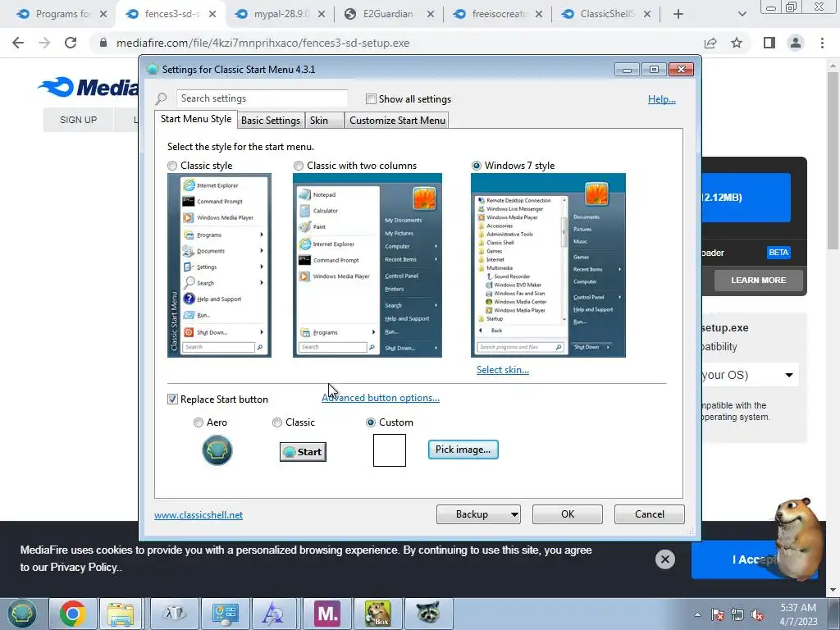The width and height of the screenshot is (840, 630).
Task: Toggle the Chrome side panel icon
Action: pyautogui.click(x=769, y=43)
